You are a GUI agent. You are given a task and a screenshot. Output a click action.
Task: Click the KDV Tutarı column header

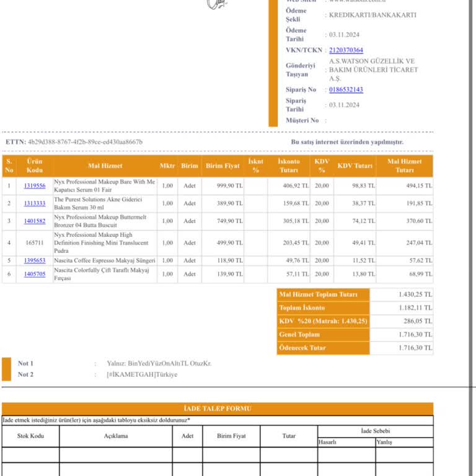pos(355,165)
